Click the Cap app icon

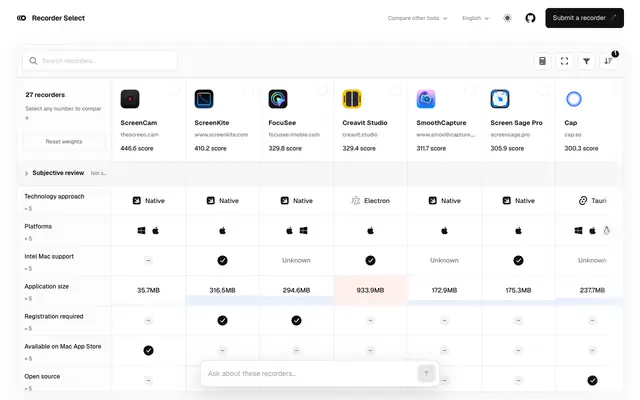[x=574, y=99]
